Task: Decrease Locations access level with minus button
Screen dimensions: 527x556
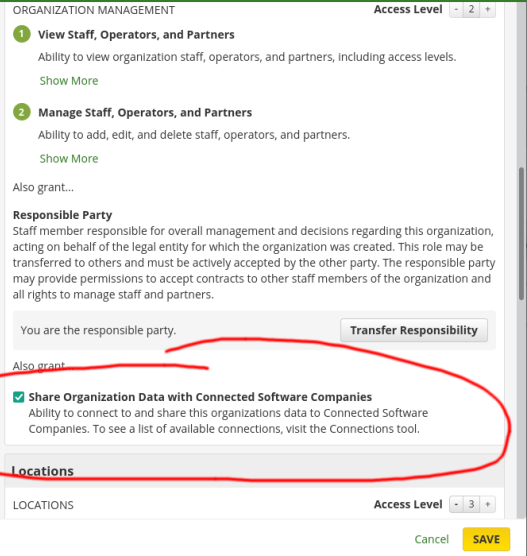Action: [x=456, y=504]
